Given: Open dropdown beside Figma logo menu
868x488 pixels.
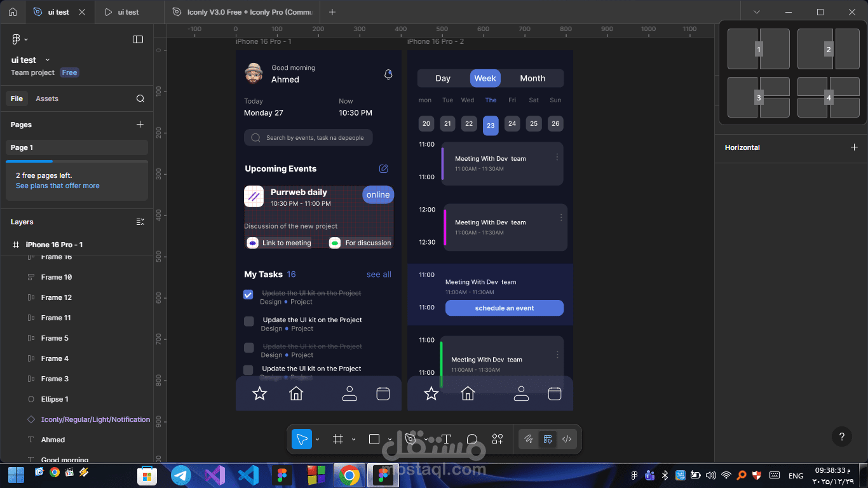Looking at the screenshot, I should tap(26, 39).
